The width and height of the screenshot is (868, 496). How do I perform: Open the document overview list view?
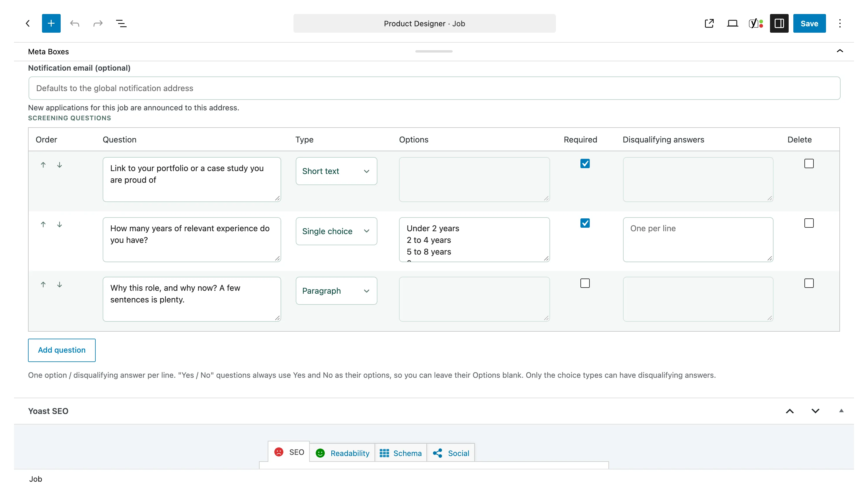click(121, 23)
